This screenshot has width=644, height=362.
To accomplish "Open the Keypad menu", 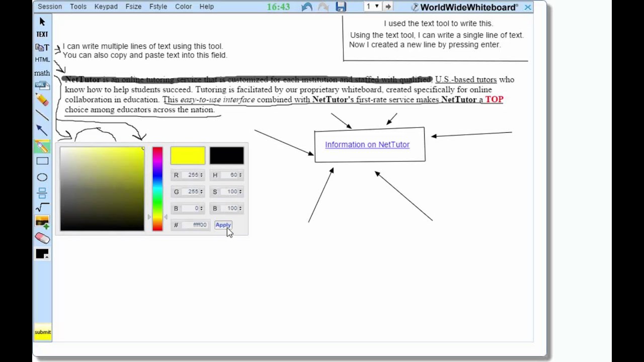I will (106, 7).
